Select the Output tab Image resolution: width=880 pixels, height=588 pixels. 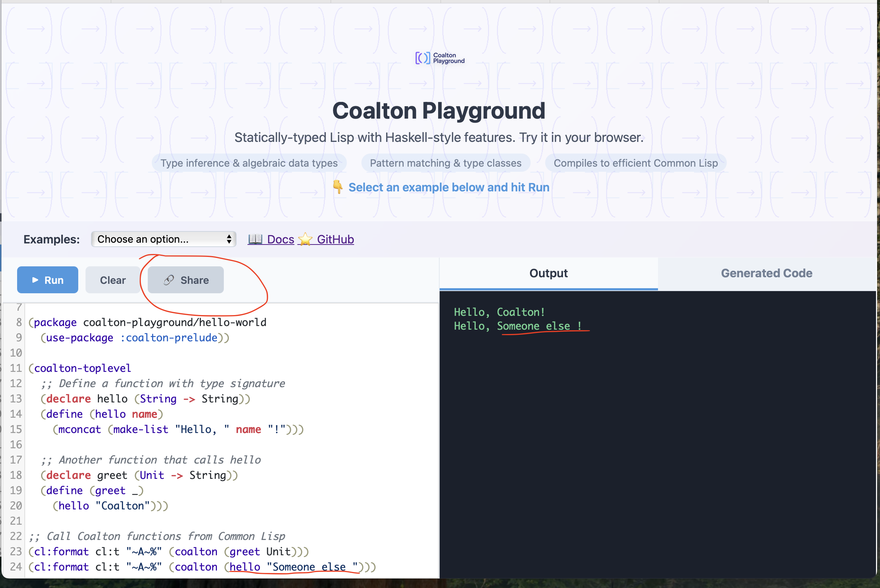tap(548, 273)
